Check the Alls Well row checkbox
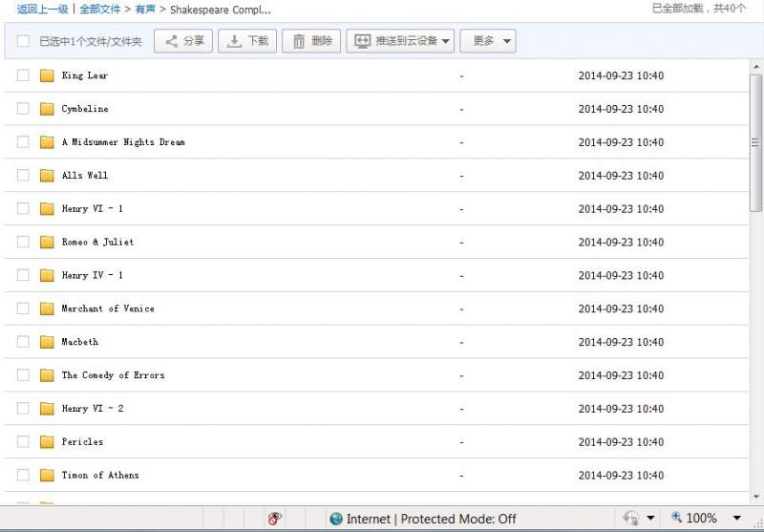The image size is (764, 532). coord(23,175)
